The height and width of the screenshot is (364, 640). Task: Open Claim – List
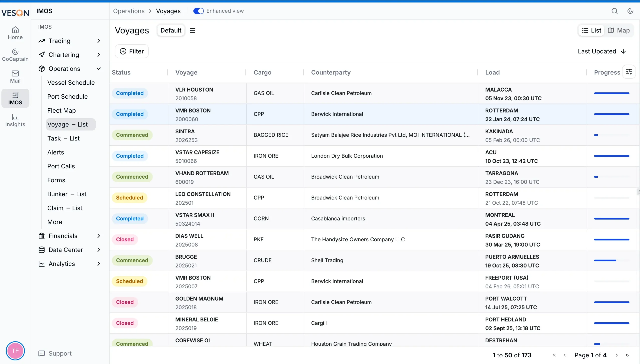point(65,208)
